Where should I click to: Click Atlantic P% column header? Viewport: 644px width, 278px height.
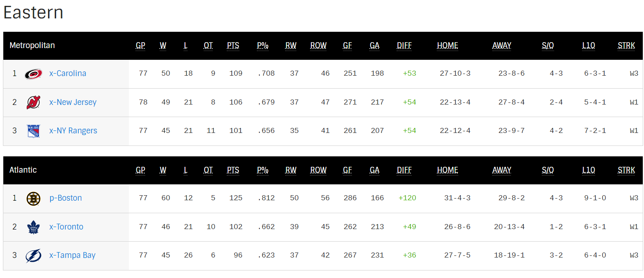coord(263,170)
